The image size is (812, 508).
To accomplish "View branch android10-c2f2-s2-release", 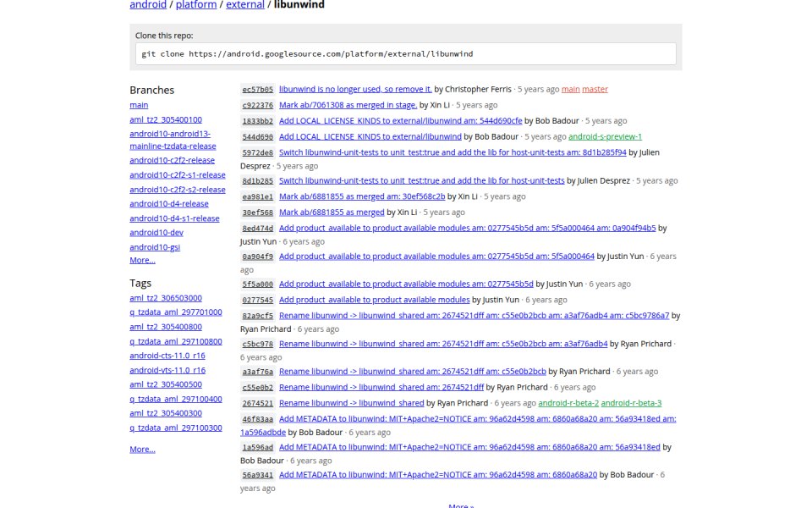I will 177,189.
